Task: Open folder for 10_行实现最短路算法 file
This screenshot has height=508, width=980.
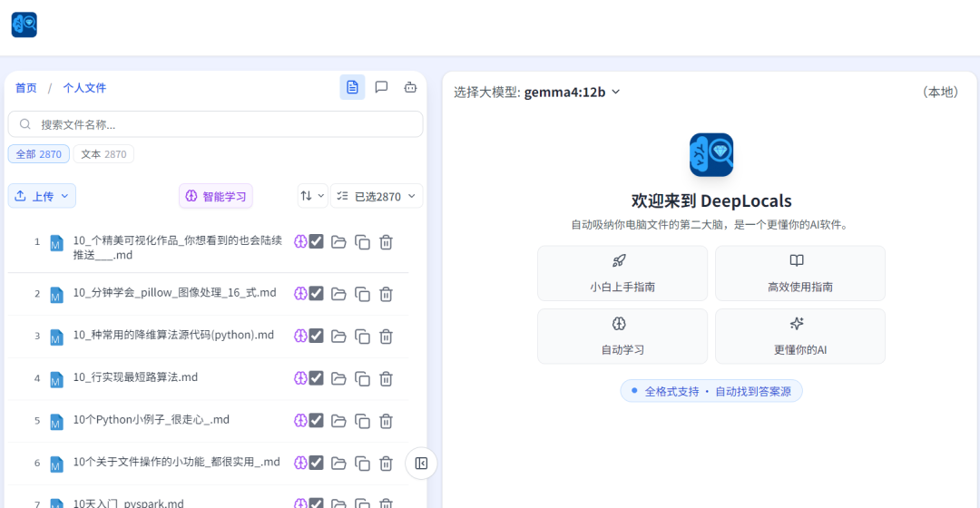Action: pyautogui.click(x=338, y=378)
